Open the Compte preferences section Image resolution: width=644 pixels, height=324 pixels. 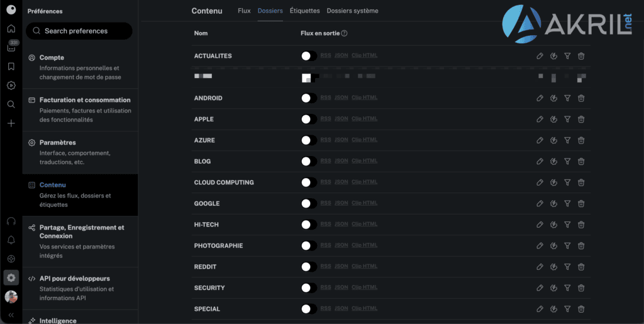[x=80, y=67]
